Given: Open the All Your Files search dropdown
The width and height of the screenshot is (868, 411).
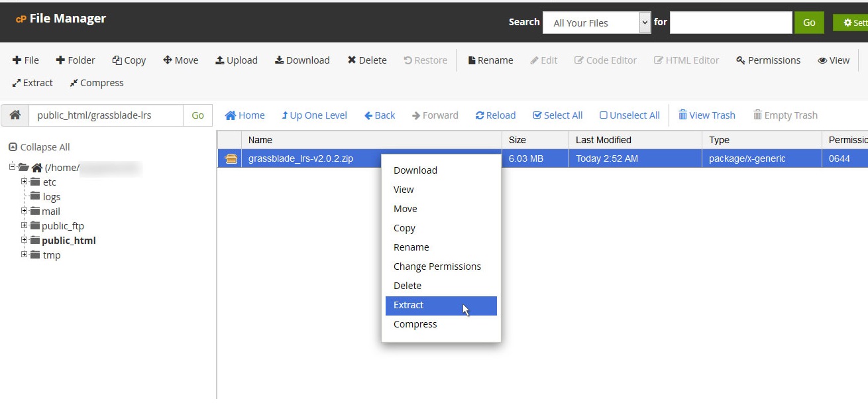Looking at the screenshot, I should (x=596, y=23).
